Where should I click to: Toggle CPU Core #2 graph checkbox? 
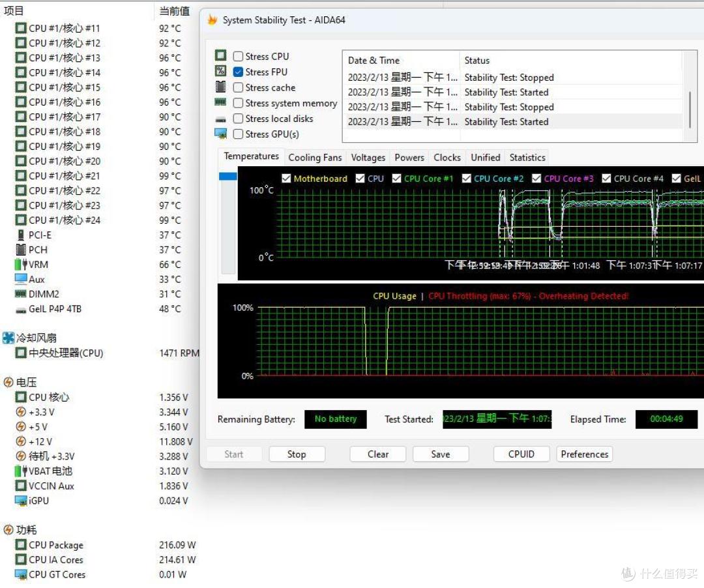[x=467, y=178]
